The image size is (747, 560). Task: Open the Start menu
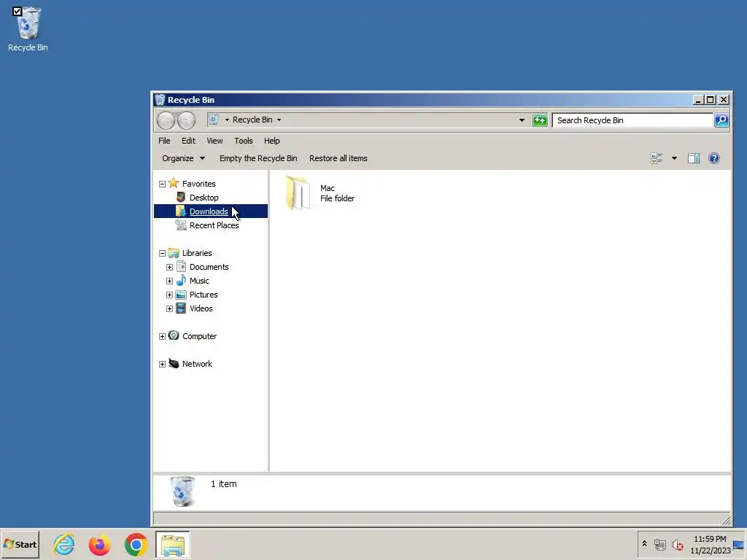[20, 544]
